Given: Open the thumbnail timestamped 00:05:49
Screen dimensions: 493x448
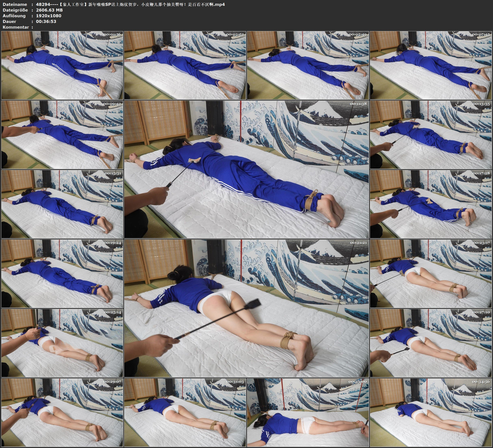Looking at the screenshot, I should click(308, 65).
